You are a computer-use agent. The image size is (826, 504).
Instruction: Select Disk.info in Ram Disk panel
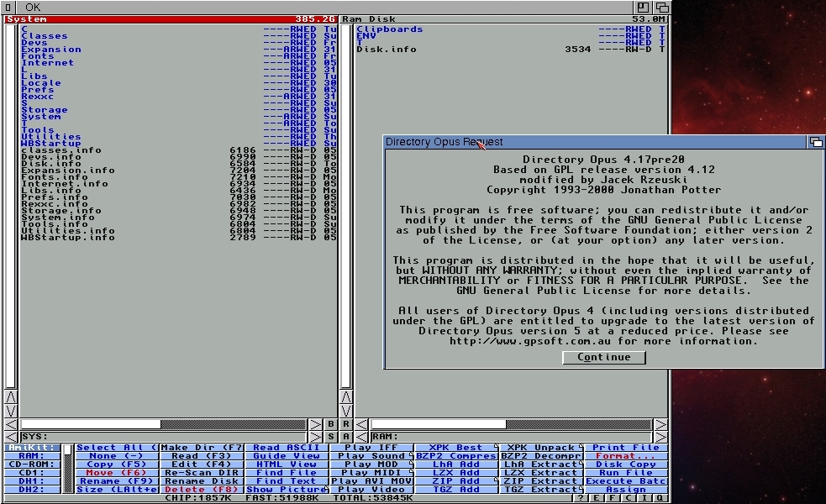[511, 50]
